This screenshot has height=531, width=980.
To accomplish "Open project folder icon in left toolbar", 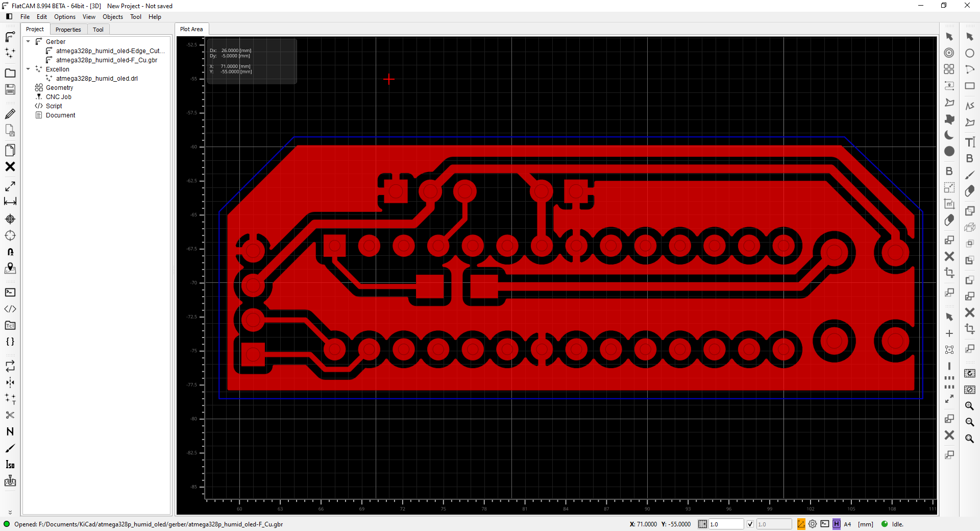I will tap(10, 73).
